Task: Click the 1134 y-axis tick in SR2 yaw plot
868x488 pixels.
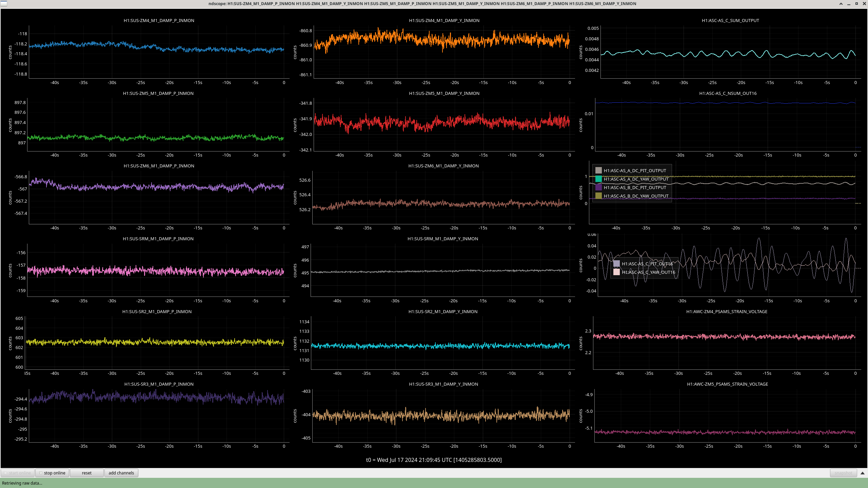Action: click(x=304, y=322)
